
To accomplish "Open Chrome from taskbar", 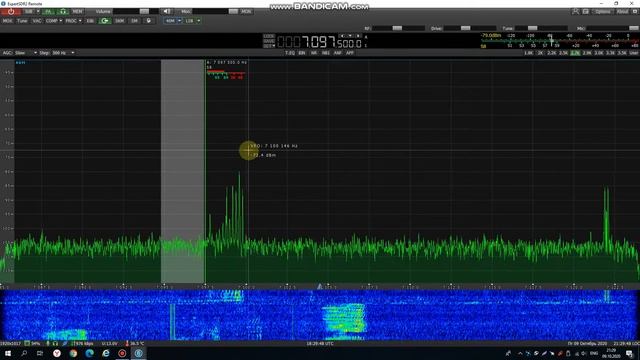I will tap(73, 353).
